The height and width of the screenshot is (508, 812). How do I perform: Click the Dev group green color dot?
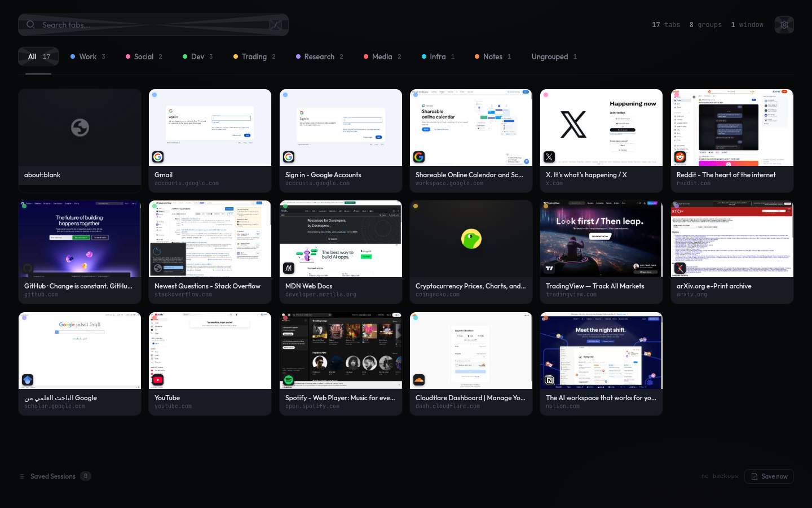click(185, 57)
